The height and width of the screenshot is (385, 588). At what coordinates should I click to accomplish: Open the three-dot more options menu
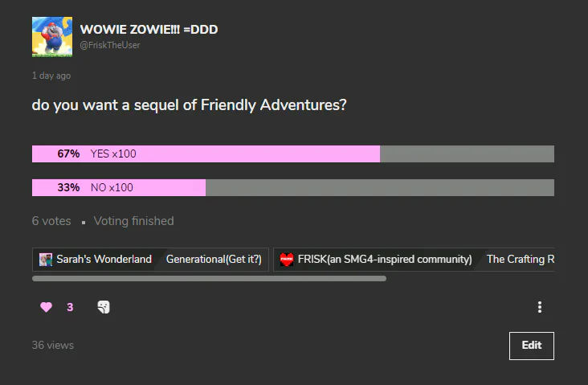pyautogui.click(x=540, y=307)
